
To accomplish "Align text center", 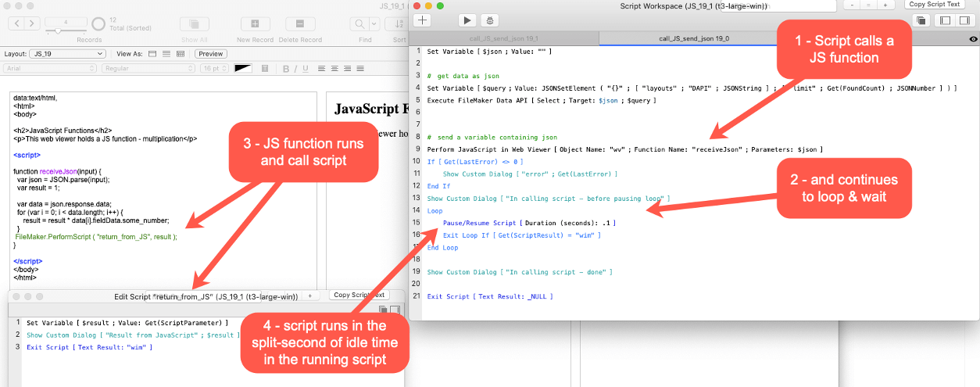I will click(334, 69).
